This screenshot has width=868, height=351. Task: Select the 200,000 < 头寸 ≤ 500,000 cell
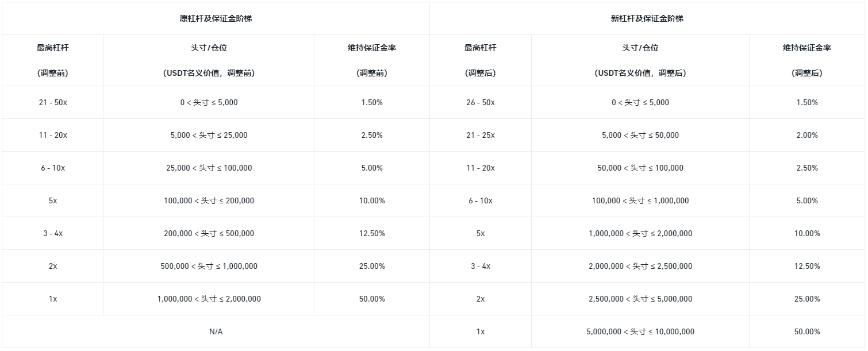coord(209,233)
